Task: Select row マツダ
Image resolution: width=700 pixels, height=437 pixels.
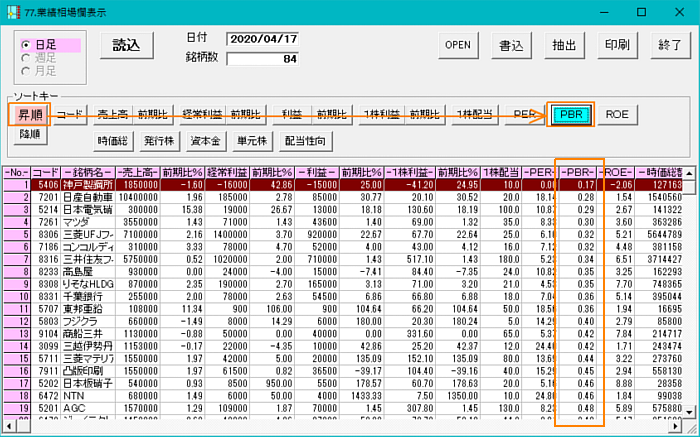Action: click(x=343, y=222)
